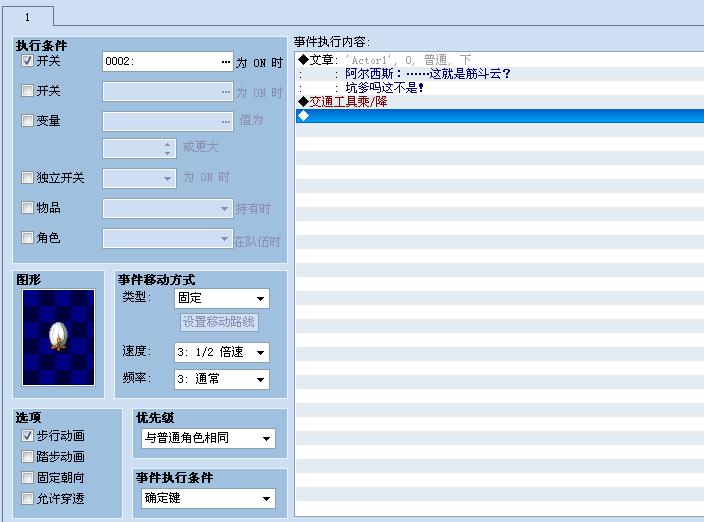The image size is (704, 522).
Task: Click the disabled 变量 selector field
Action: coord(168,122)
